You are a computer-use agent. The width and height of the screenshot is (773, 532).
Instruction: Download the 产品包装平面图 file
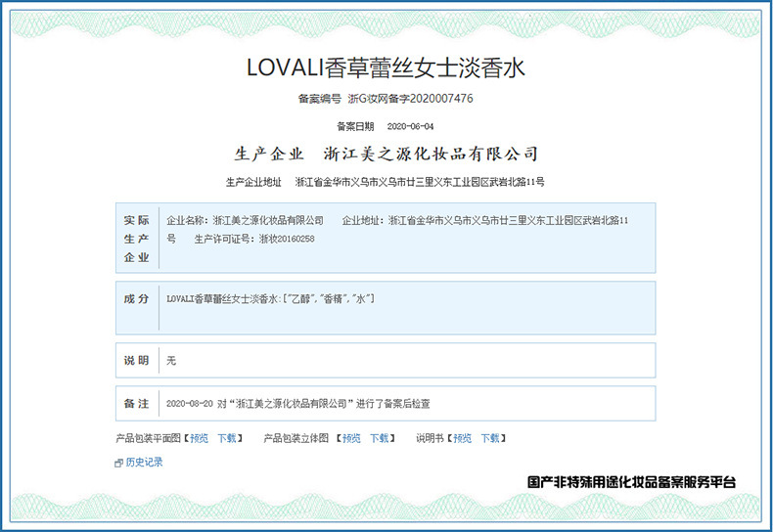coord(227,438)
